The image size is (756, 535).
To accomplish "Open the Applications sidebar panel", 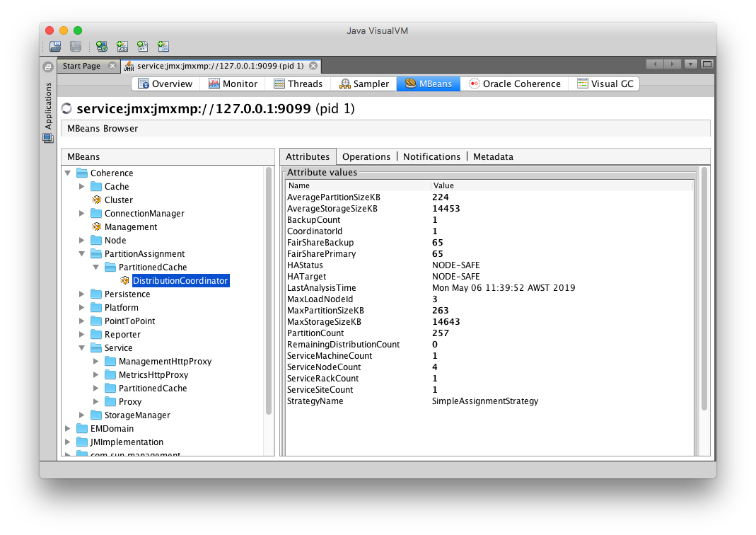I will tap(48, 105).
